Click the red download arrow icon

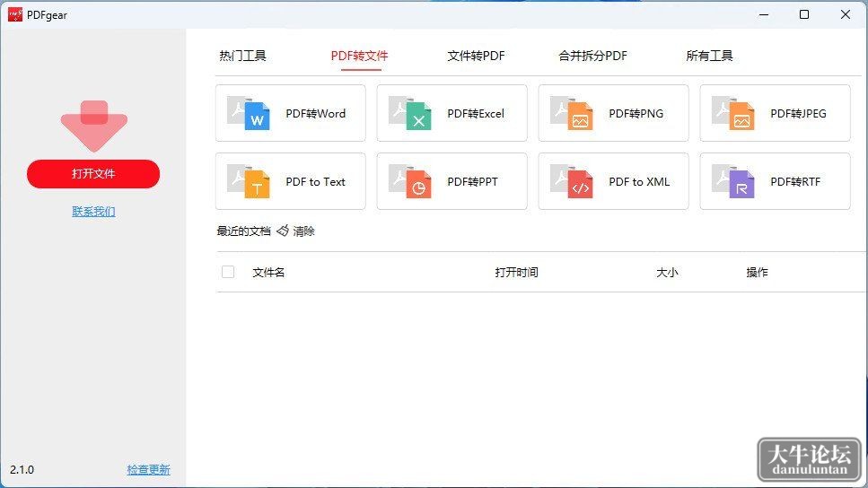point(93,126)
